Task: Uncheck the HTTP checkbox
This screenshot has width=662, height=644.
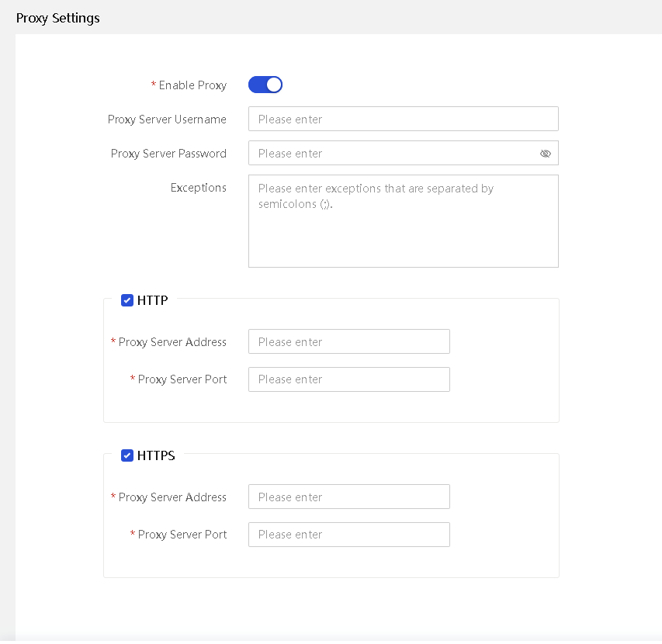Action: pos(127,300)
